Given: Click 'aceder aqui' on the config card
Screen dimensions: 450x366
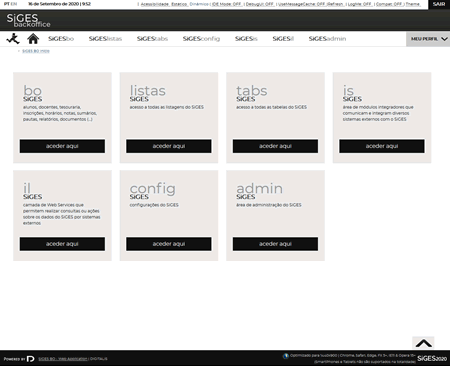Looking at the screenshot, I should tap(169, 244).
